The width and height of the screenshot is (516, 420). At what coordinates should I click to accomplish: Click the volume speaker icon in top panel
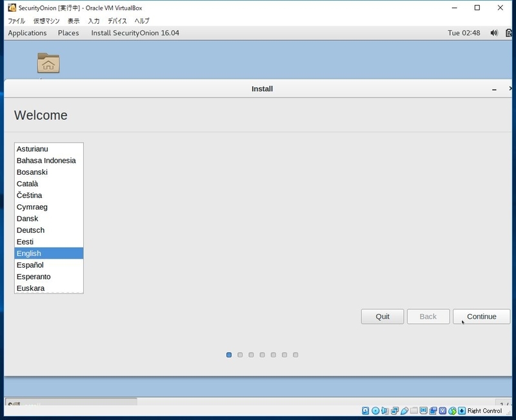(x=494, y=33)
